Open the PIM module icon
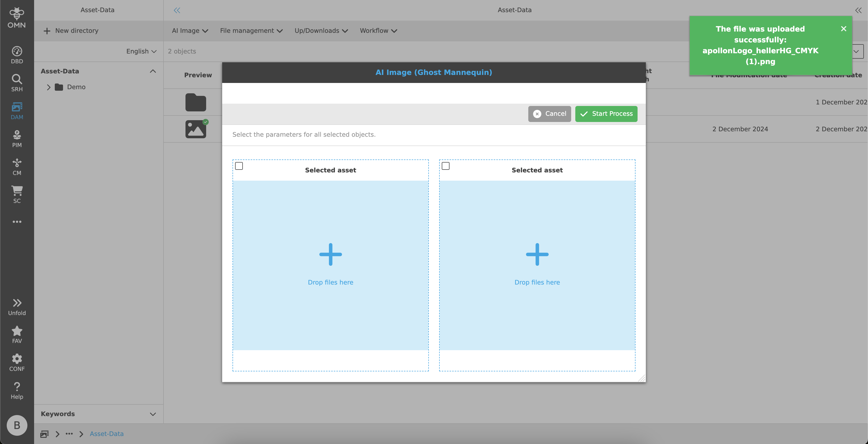 [17, 139]
